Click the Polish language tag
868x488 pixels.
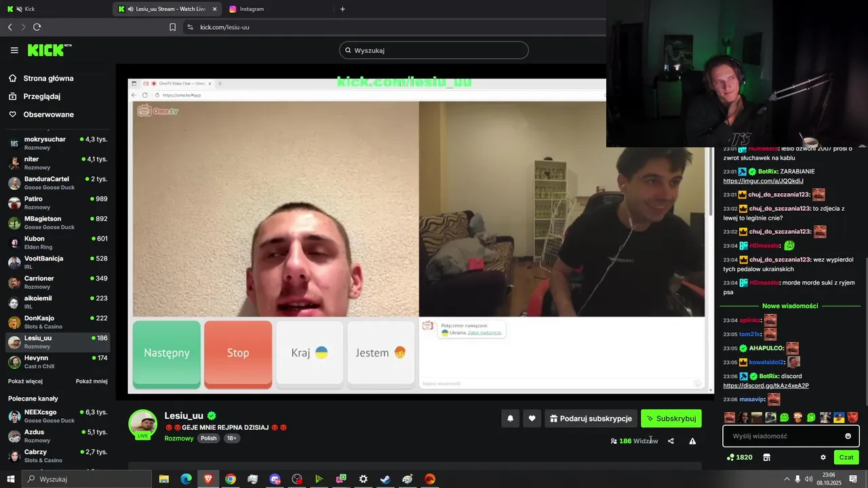click(x=209, y=439)
